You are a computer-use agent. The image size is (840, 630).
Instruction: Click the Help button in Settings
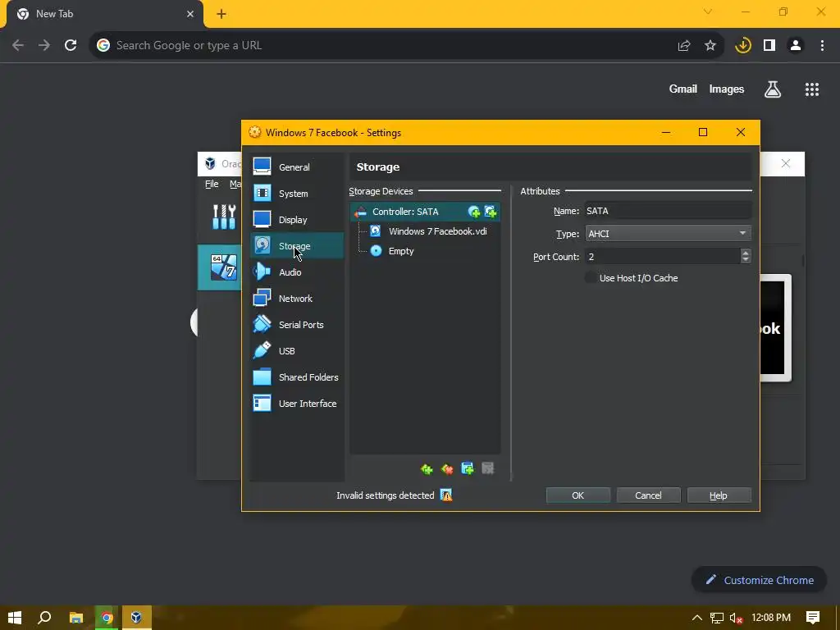click(719, 495)
